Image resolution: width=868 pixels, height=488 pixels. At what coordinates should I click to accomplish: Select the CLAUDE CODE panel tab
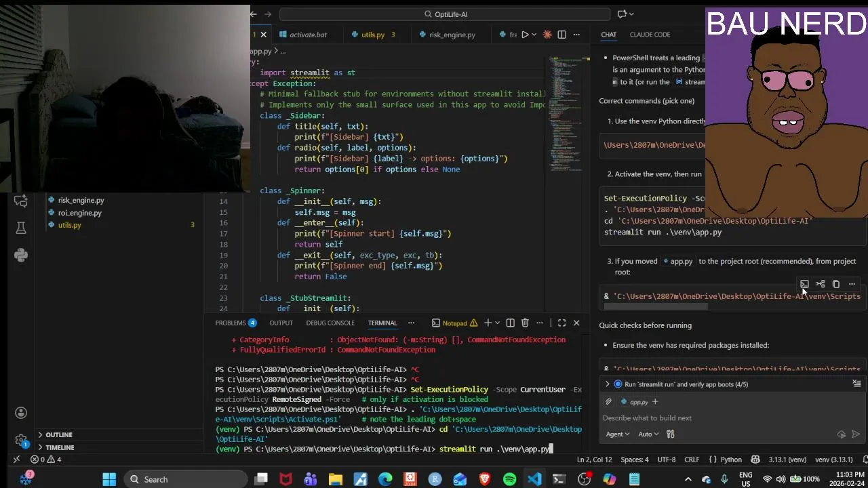coord(650,35)
